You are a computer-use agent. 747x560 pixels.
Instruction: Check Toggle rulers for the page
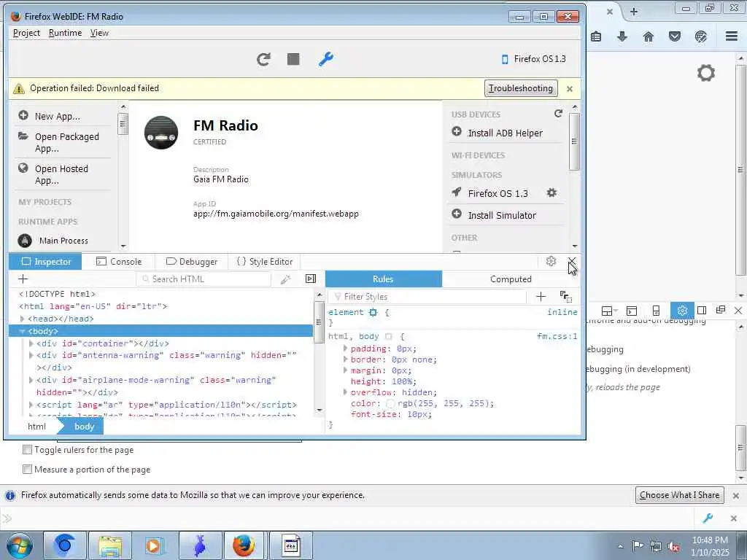pos(28,449)
